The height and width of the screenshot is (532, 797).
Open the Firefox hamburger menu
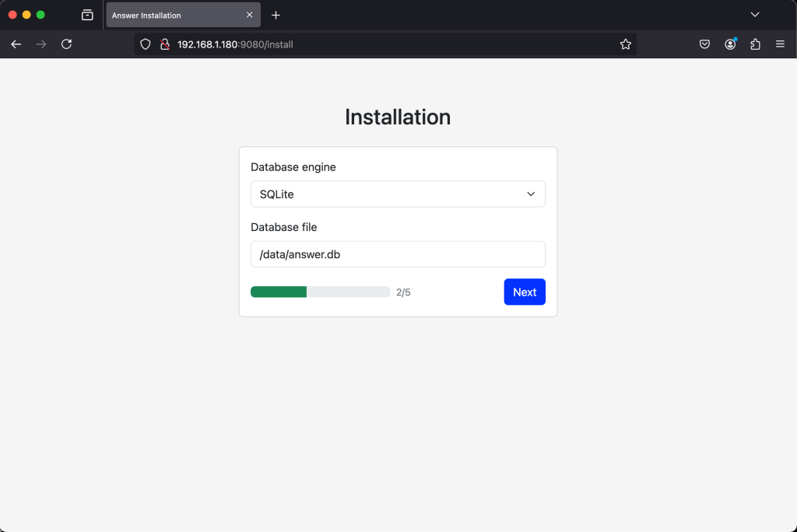pos(780,44)
